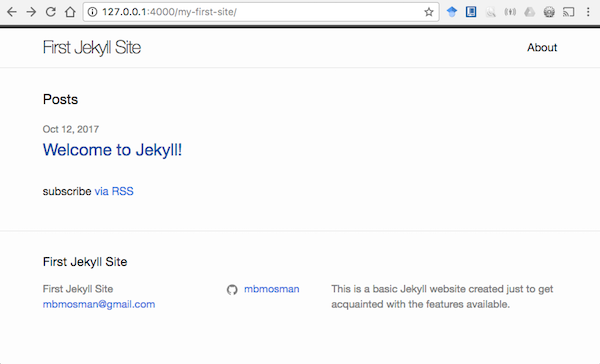Click the basic Jekyll website description text
This screenshot has height=364, width=600.
click(x=442, y=297)
